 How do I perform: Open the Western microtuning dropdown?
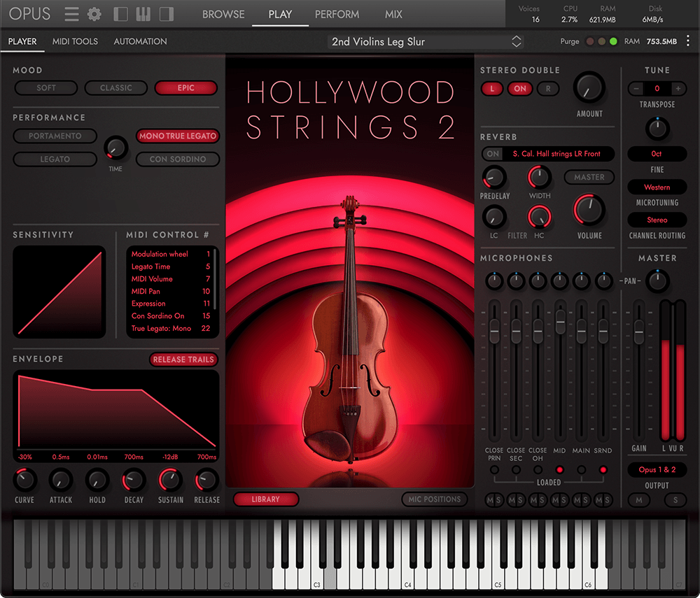pyautogui.click(x=657, y=187)
